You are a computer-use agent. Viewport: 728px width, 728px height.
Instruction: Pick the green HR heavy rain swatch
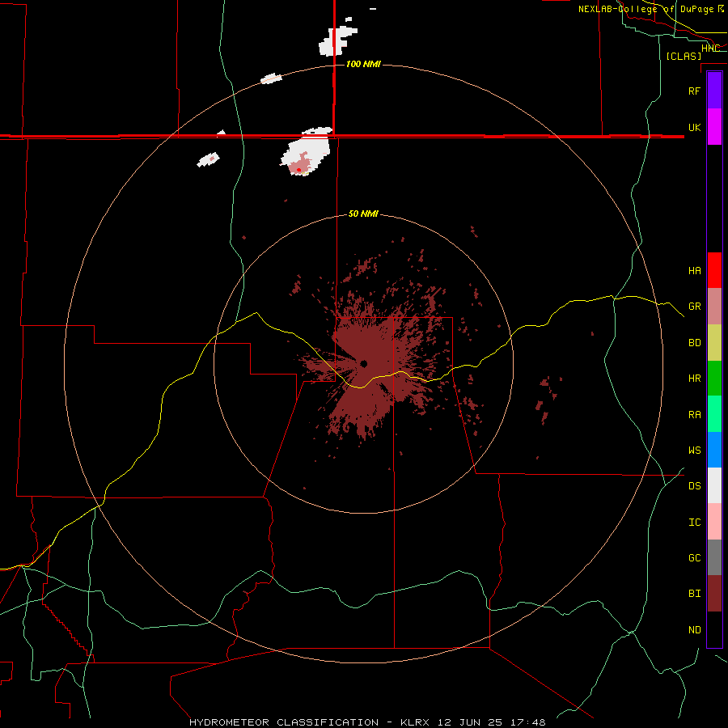pyautogui.click(x=714, y=379)
